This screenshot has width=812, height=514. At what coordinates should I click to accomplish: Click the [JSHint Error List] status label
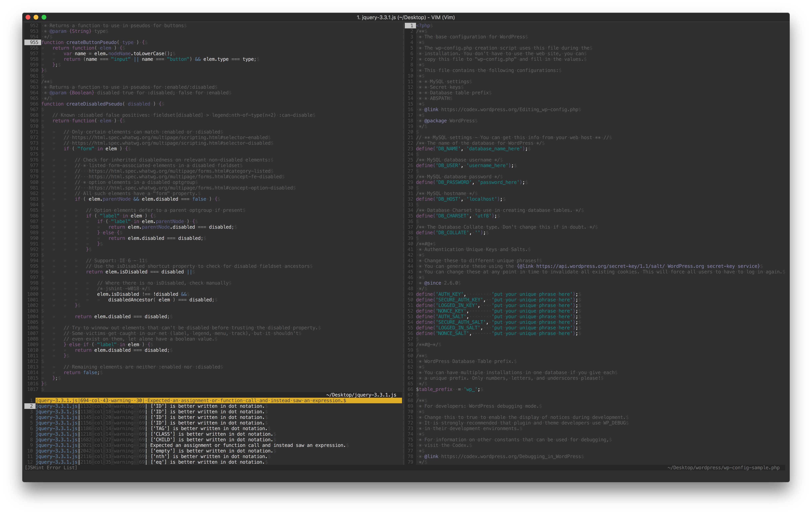[51, 467]
